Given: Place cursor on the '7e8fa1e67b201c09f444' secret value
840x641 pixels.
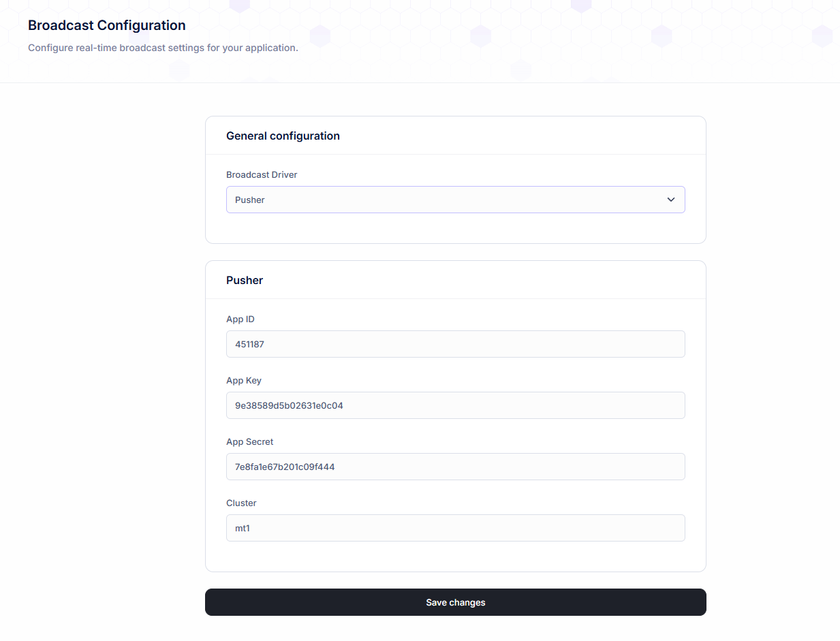Looking at the screenshot, I should click(285, 467).
